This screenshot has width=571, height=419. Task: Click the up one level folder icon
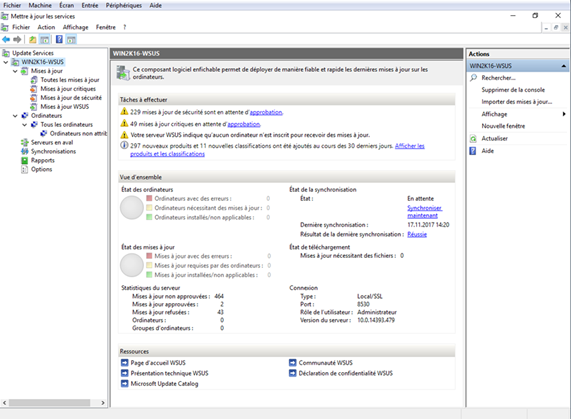(32, 39)
